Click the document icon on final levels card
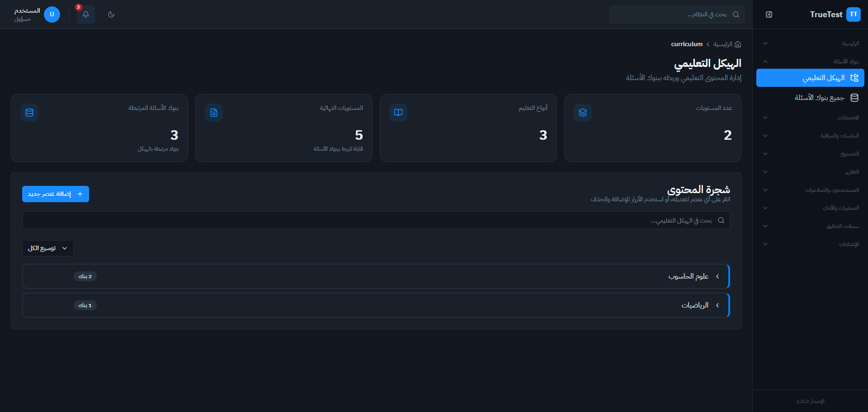 214,113
